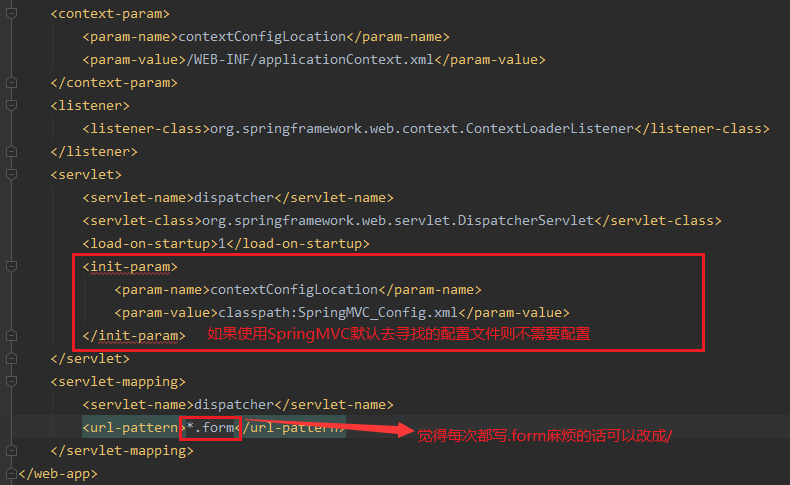
Task: Click the load-on-startup value 1
Action: tap(222, 244)
